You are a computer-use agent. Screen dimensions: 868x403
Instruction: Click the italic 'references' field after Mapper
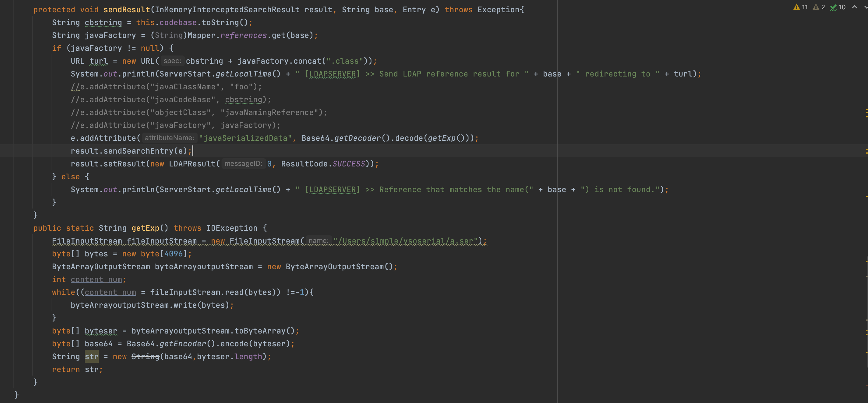click(x=244, y=35)
